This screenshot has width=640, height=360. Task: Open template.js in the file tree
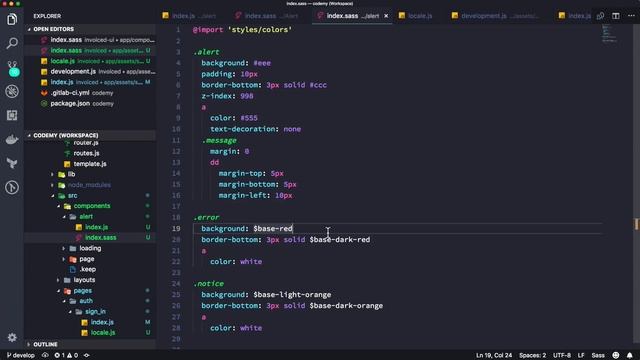(x=90, y=164)
